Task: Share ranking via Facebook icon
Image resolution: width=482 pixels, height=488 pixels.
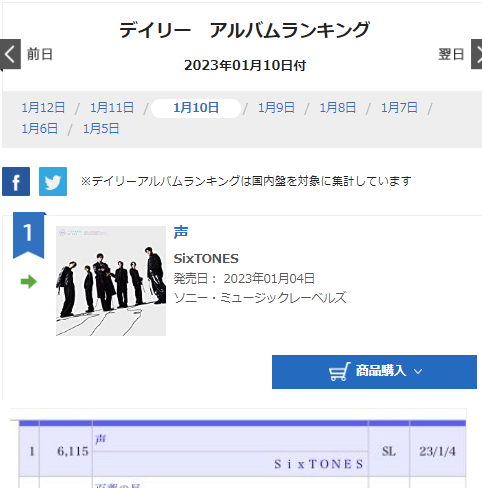Action: (16, 182)
